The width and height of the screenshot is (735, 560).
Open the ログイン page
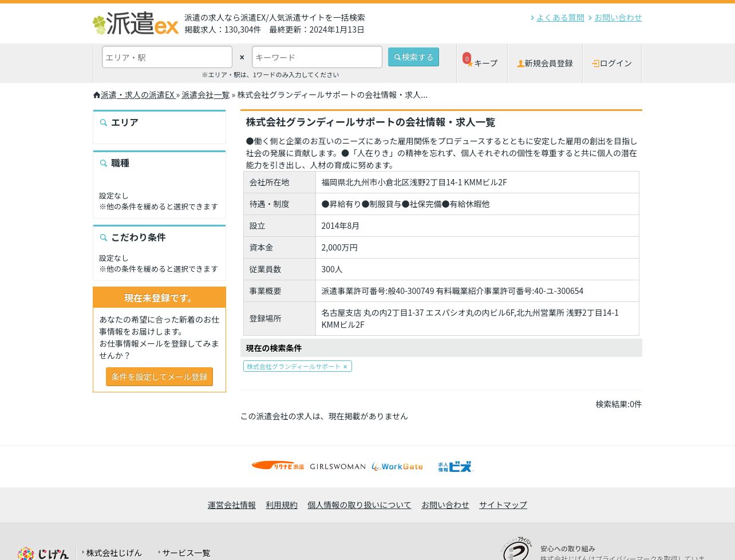click(612, 63)
